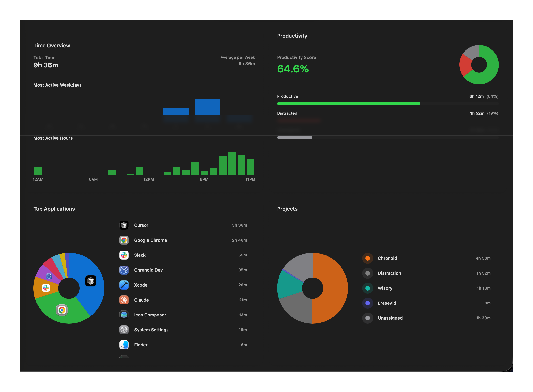This screenshot has width=533, height=392.
Task: Click the gray progress bar below Distracted
Action: pos(294,138)
